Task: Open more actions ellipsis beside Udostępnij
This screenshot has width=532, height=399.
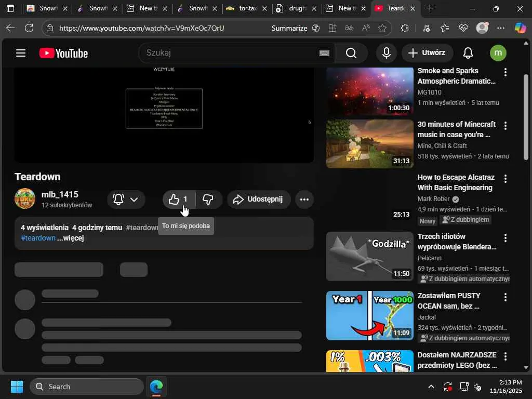Action: coord(304,199)
